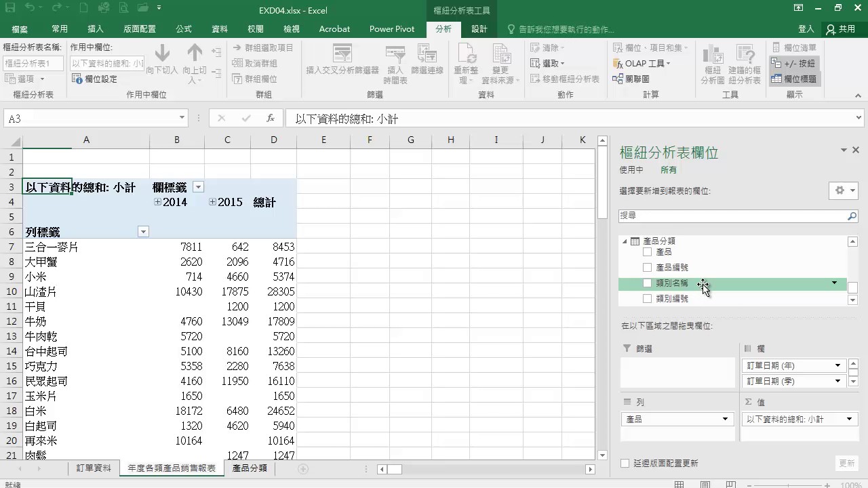Undo the last action in the title bar

pyautogui.click(x=30, y=9)
